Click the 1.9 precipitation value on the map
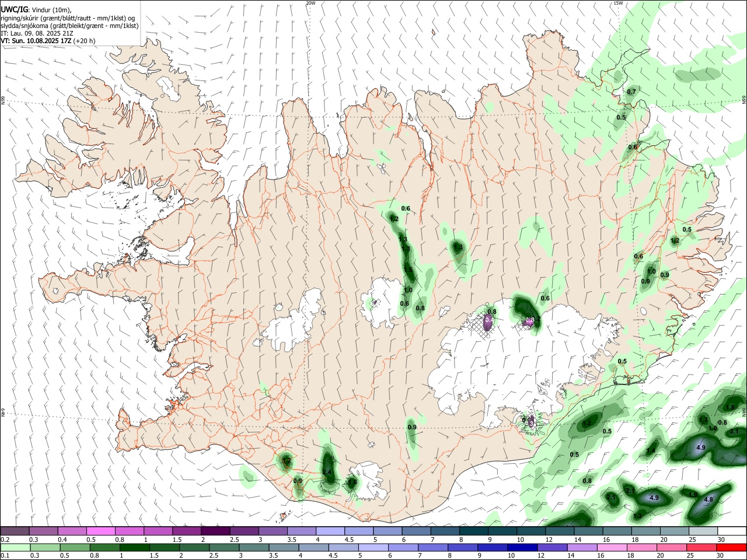The width and height of the screenshot is (747, 560). (x=693, y=494)
